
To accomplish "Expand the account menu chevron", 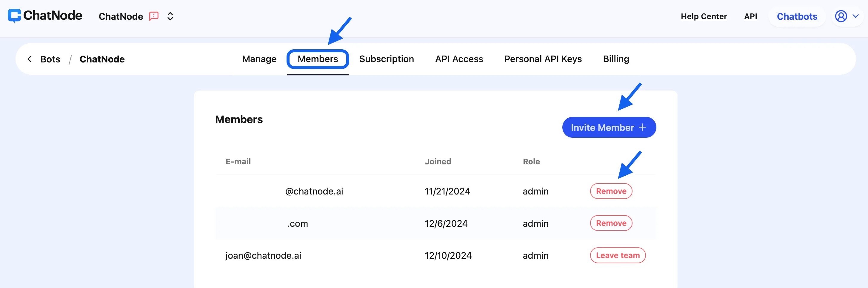I will pos(855,16).
